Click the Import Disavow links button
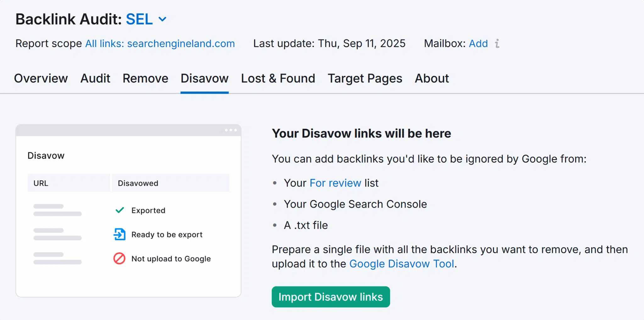 coord(331,297)
